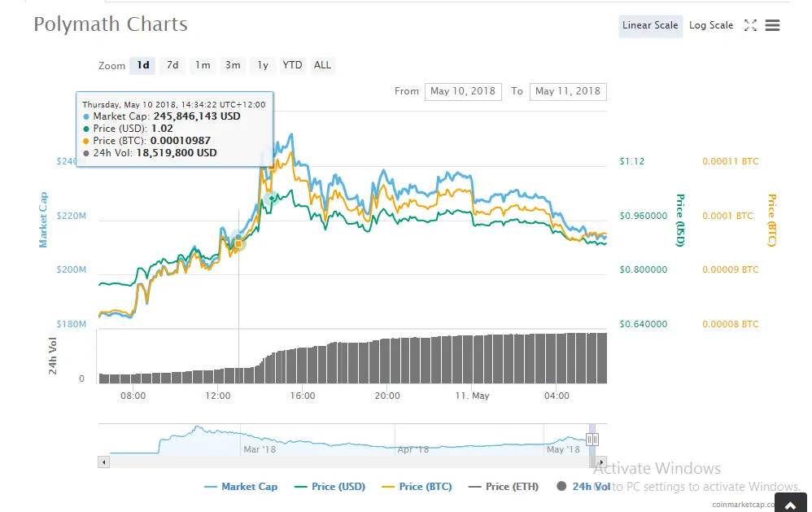Click the green USD price marker point
This screenshot has width=812, height=512.
[x=272, y=198]
